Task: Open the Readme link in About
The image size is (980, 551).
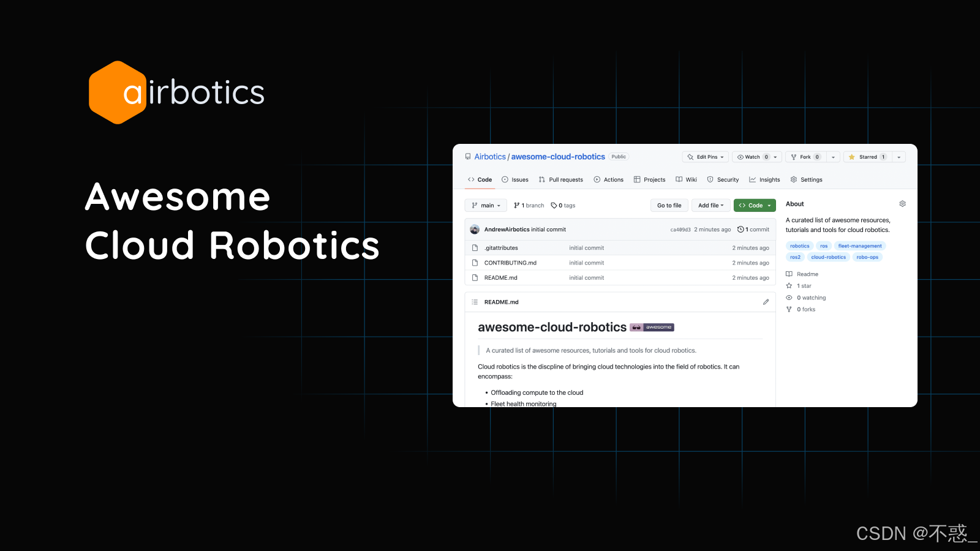Action: pos(802,274)
